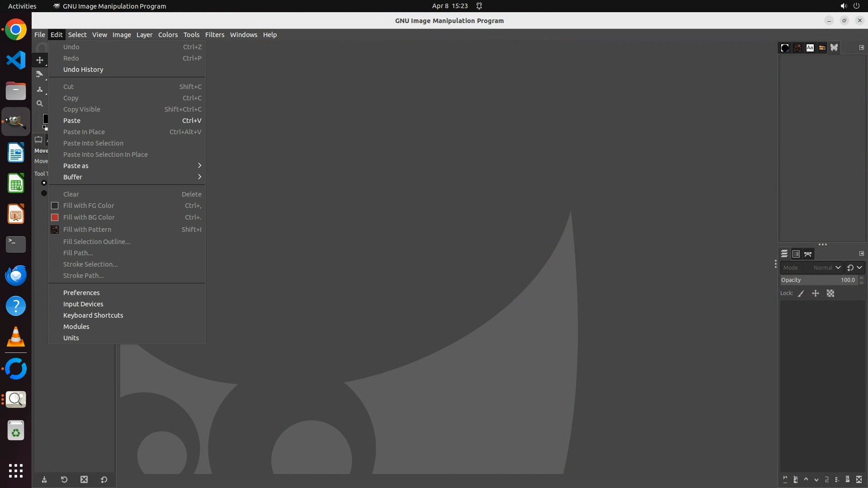Screen dimensions: 868x488
Task: Select the Move tool in toolbox
Action: [x=40, y=60]
